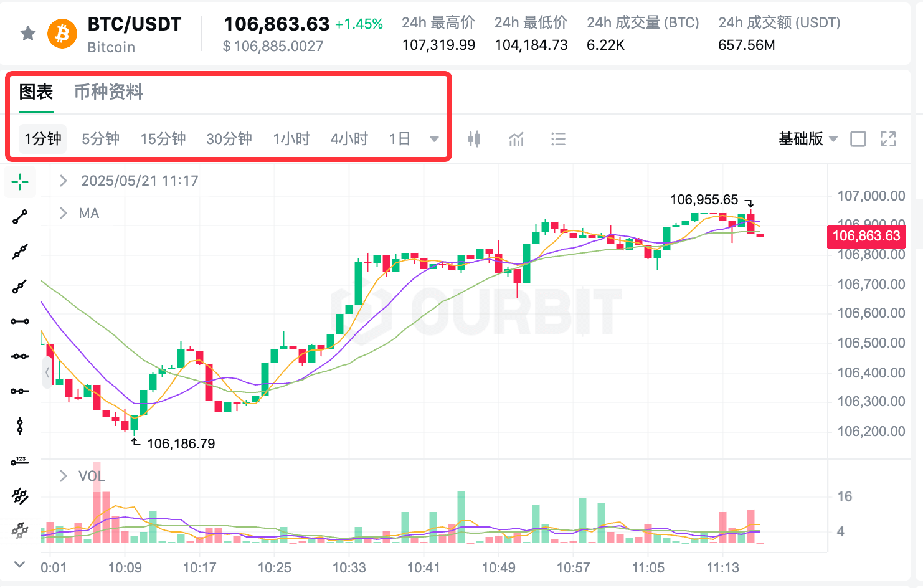This screenshot has width=923, height=588.
Task: Open the 图表 tab
Action: pyautogui.click(x=36, y=92)
